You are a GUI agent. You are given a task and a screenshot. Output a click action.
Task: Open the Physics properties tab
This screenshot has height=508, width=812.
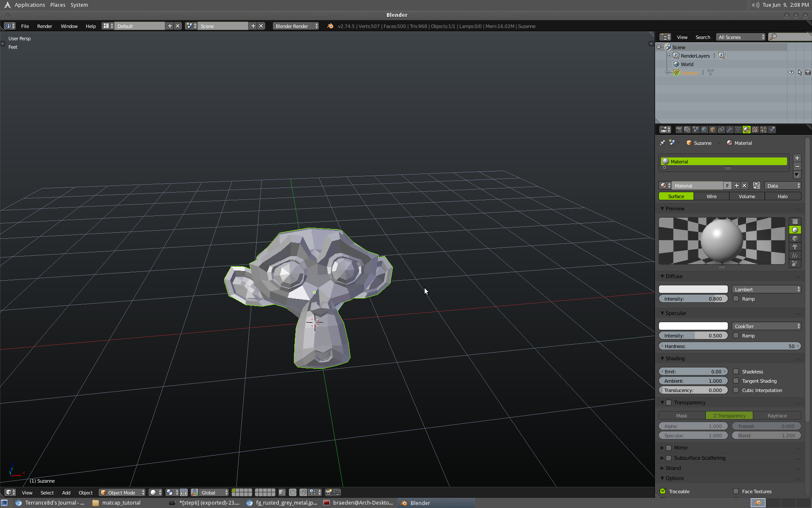point(772,130)
